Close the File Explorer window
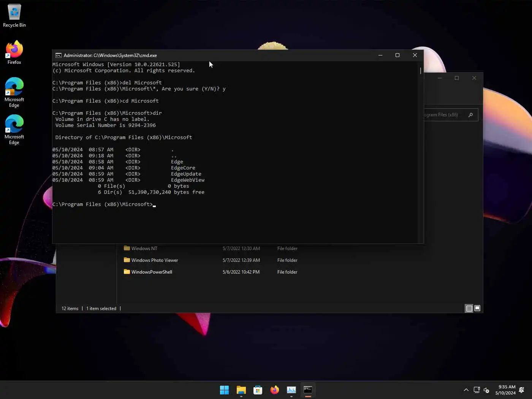 point(474,78)
